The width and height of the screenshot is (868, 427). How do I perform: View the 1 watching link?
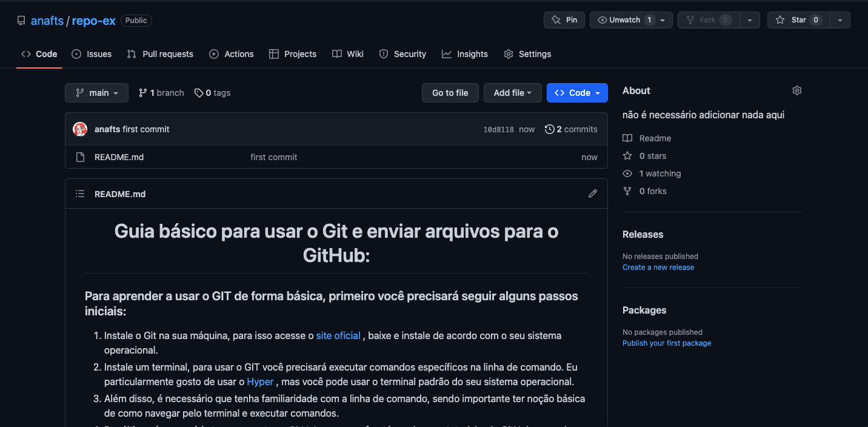[x=652, y=173]
